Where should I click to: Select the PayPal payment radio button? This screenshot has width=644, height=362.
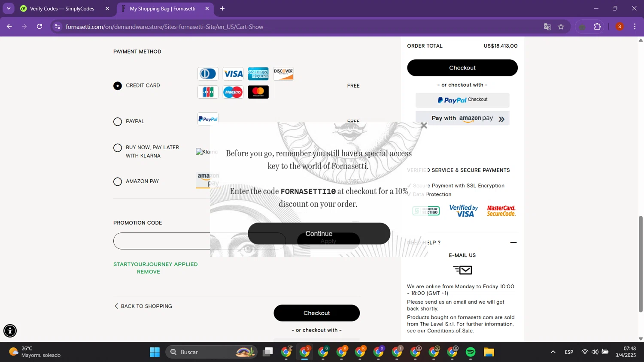point(118,122)
